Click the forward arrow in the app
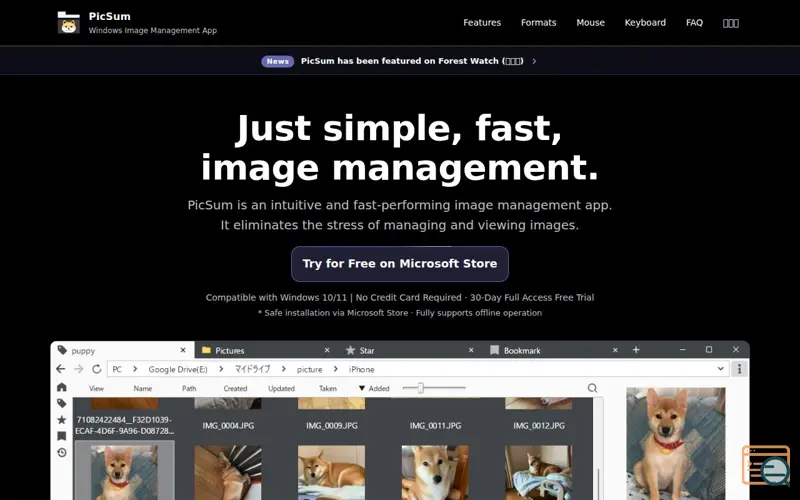800x500 pixels. click(79, 369)
